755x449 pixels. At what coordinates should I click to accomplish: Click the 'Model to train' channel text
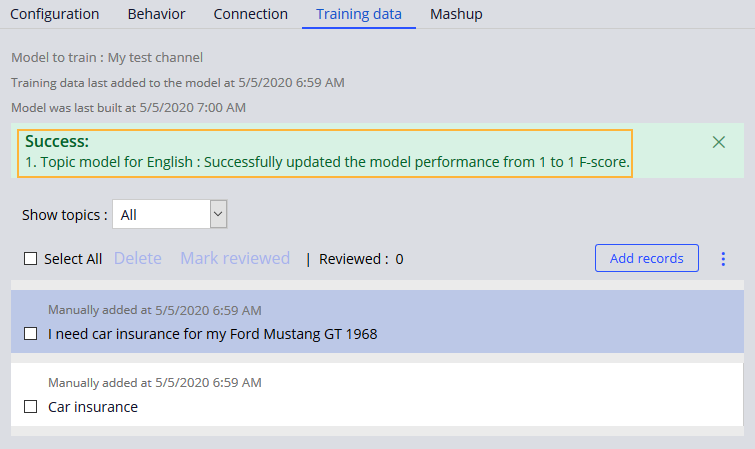tap(107, 58)
